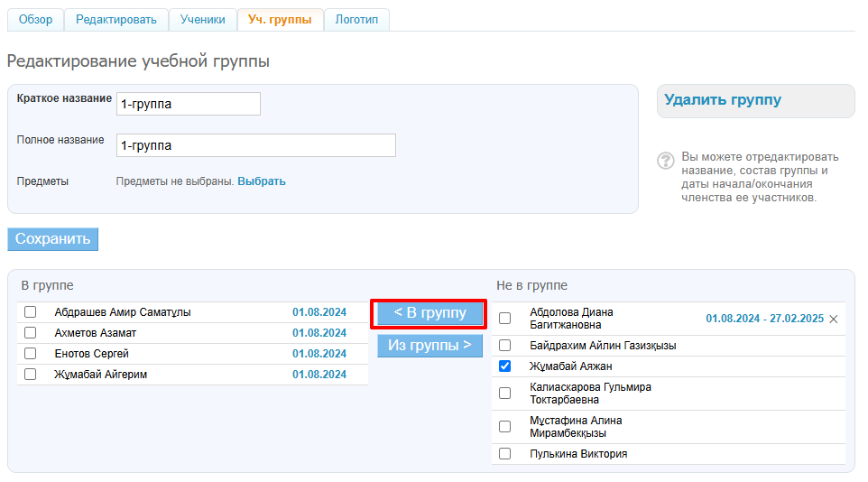Open the date range for Абдолова Диана
Screen dimensions: 868x482
pos(764,319)
